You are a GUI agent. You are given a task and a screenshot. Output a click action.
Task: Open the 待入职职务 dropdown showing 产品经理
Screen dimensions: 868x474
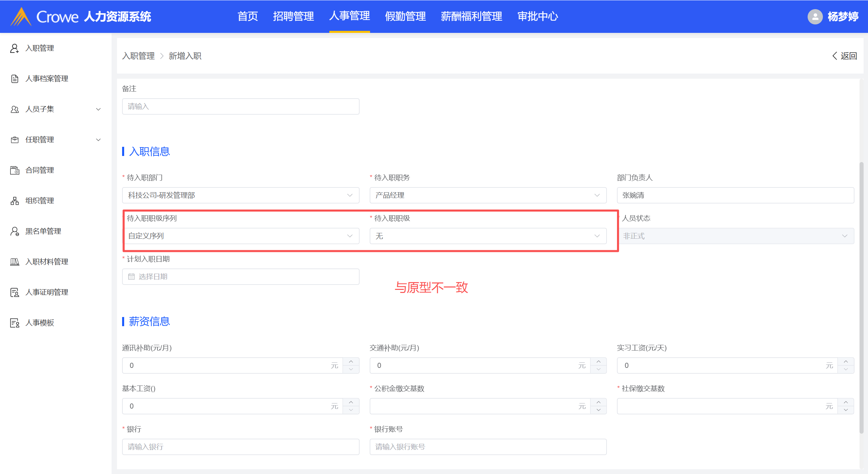(487, 195)
